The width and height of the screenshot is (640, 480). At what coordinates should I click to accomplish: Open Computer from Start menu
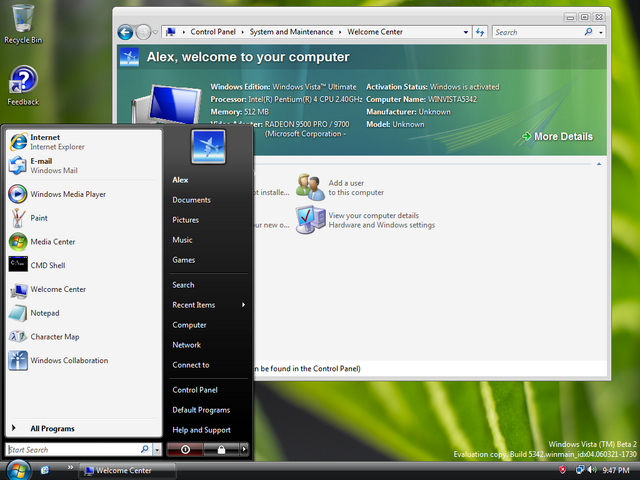(x=189, y=325)
